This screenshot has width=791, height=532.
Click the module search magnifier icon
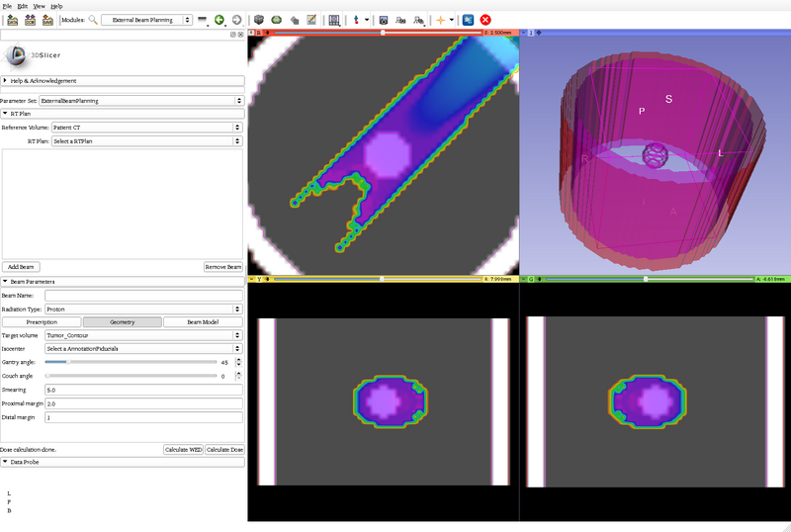pyautogui.click(x=93, y=20)
